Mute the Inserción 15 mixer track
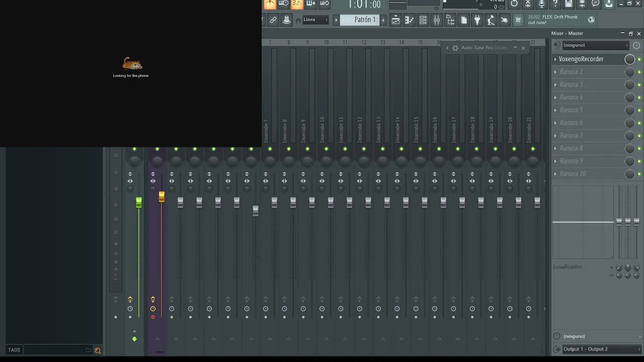The image size is (644, 362). [x=420, y=149]
